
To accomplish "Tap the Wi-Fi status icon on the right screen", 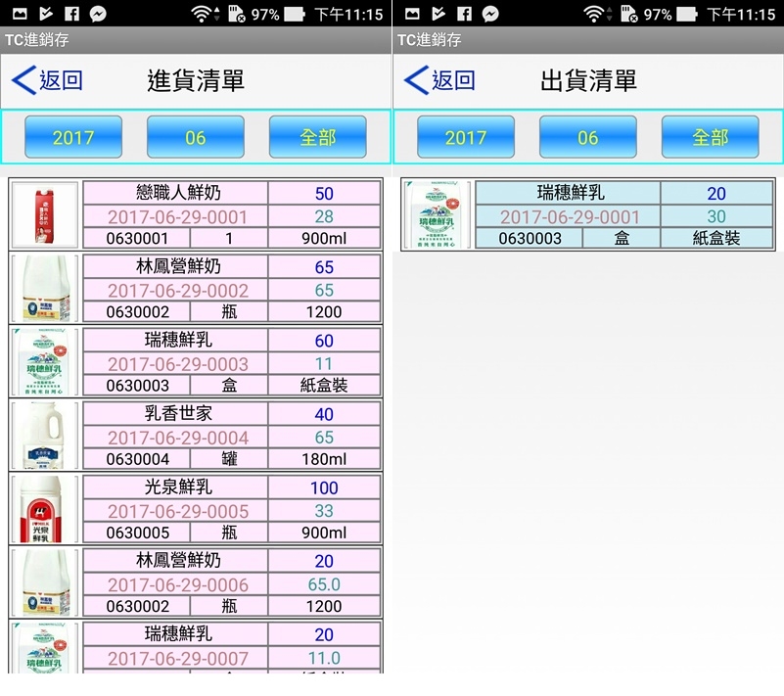I will pos(595,14).
